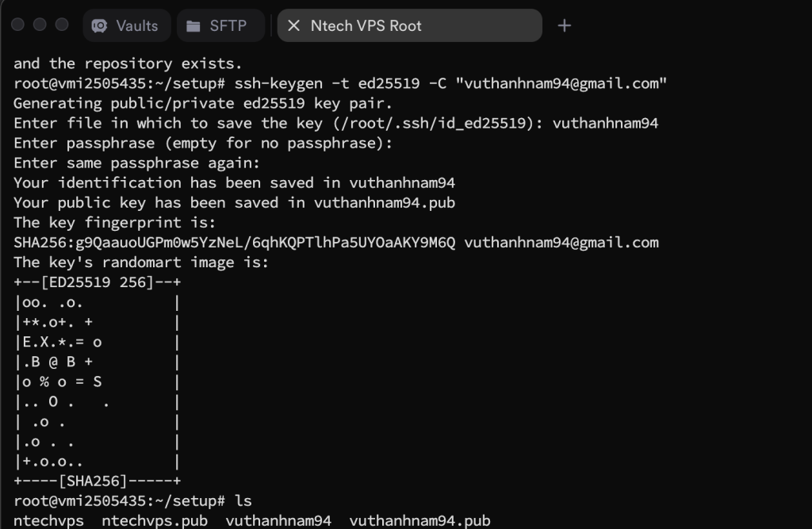Open the Vaults tab

point(127,25)
